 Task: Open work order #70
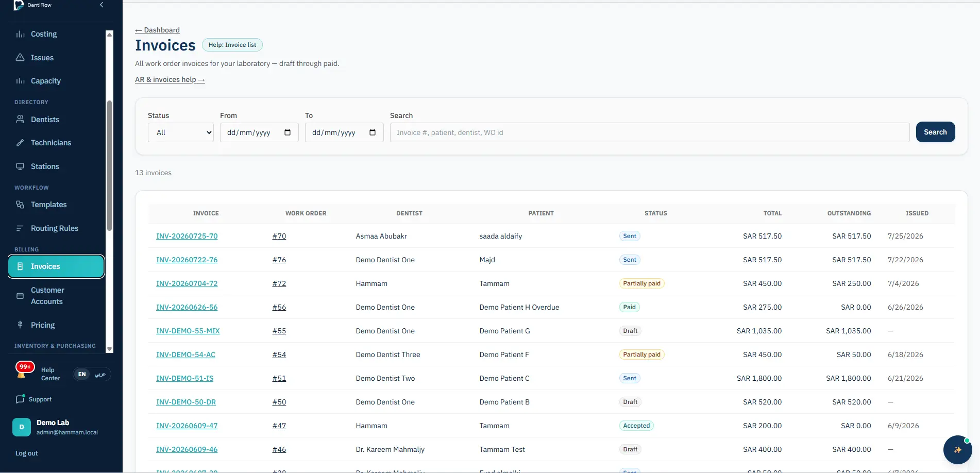279,236
